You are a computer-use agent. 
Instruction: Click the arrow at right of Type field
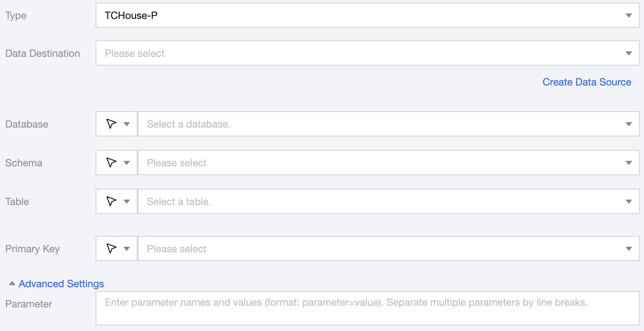629,16
